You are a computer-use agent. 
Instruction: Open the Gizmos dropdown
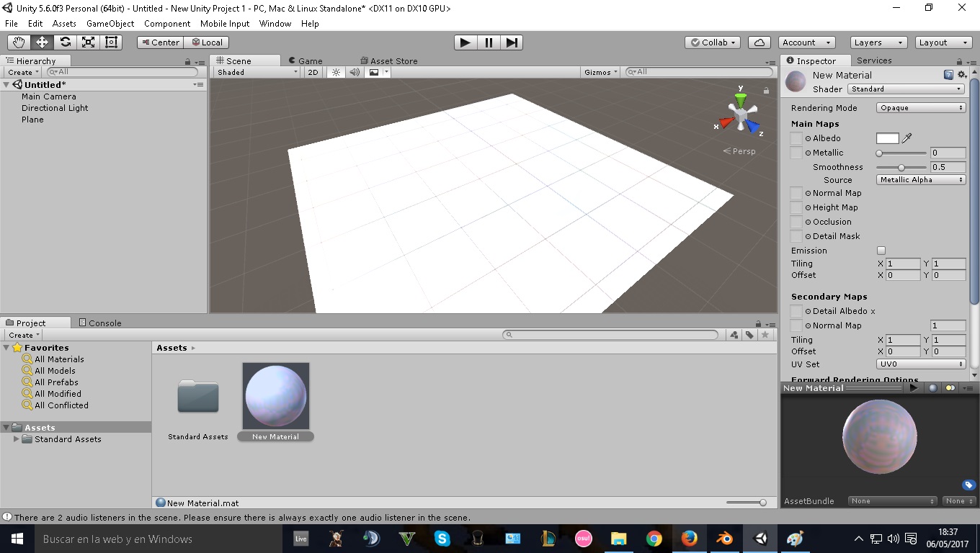tap(601, 72)
